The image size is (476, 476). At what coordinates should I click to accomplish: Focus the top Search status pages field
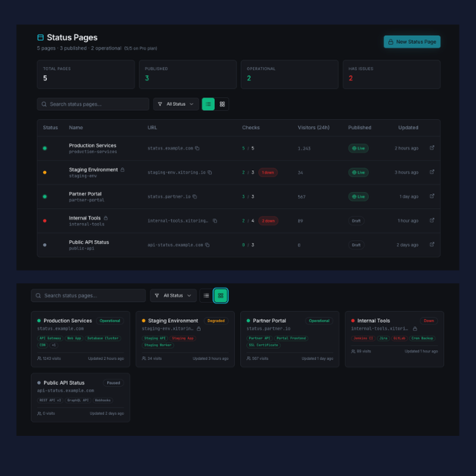93,104
